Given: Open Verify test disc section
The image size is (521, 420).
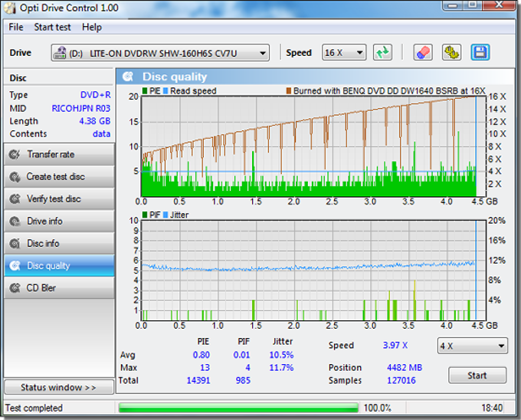Looking at the screenshot, I should [x=59, y=199].
